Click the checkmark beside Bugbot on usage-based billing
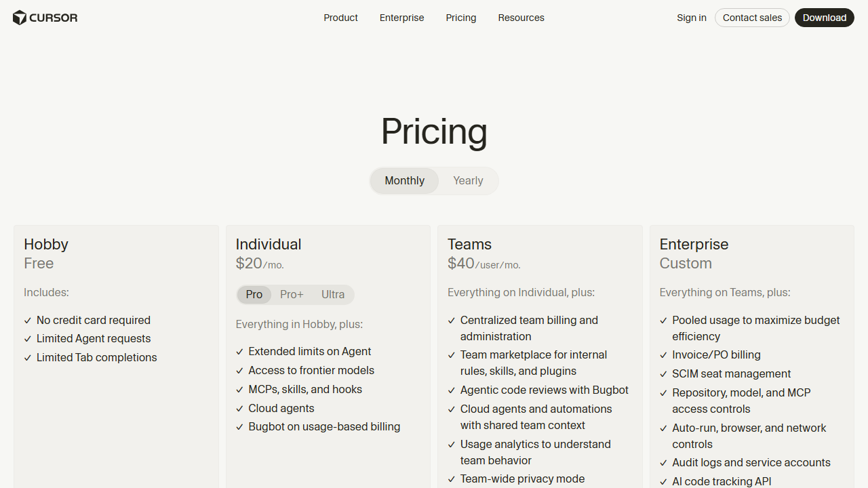 (239, 427)
